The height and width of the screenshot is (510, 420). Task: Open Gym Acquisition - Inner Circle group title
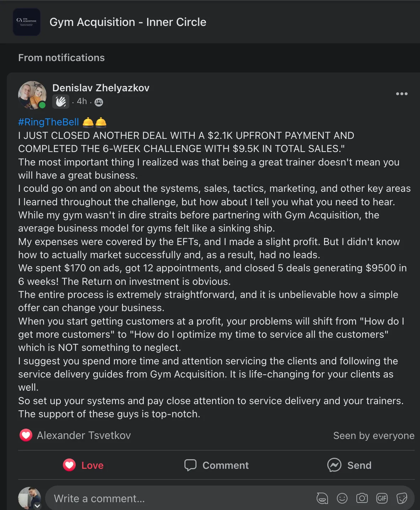[x=128, y=22]
